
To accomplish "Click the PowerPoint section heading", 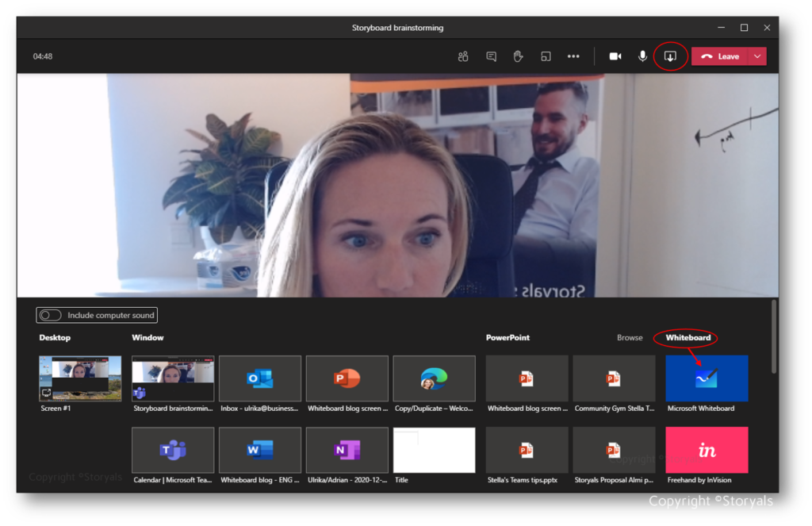I will [507, 337].
